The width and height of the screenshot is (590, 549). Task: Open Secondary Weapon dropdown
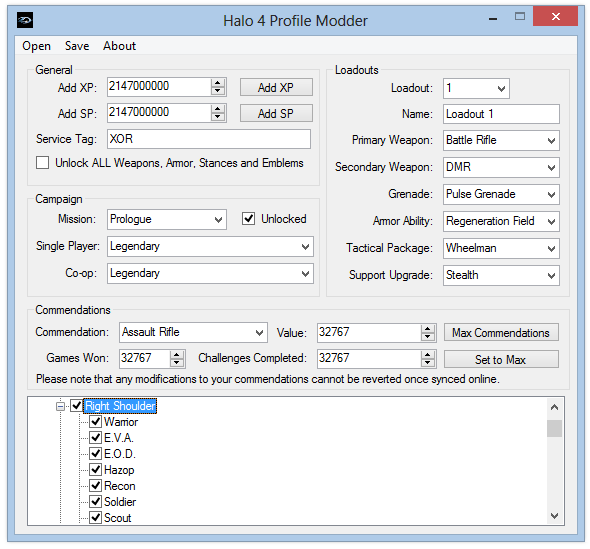(x=501, y=167)
